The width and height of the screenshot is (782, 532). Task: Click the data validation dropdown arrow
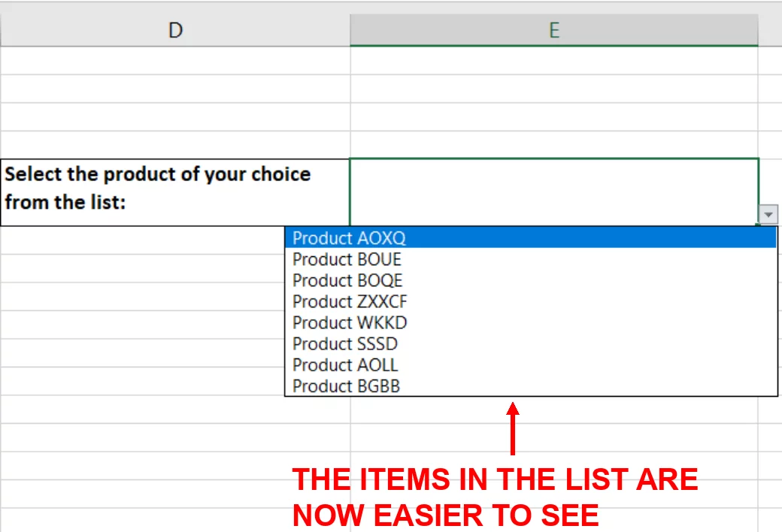point(768,216)
